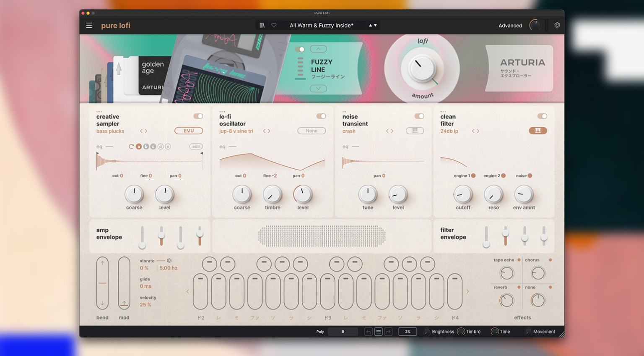Click the lofi amount knob
Screen dimensions: 644x356
click(422, 68)
